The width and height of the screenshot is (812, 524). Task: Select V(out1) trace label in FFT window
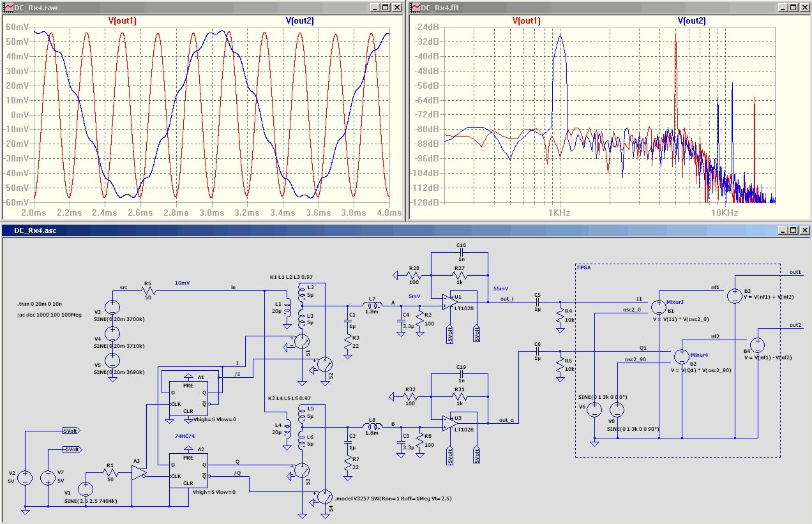click(527, 20)
